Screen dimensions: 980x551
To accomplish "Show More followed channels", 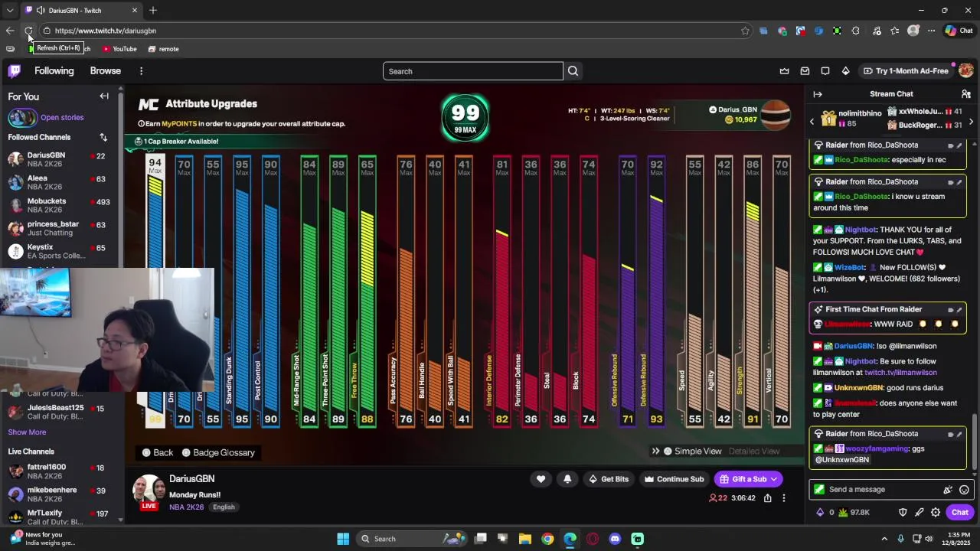I will (27, 432).
